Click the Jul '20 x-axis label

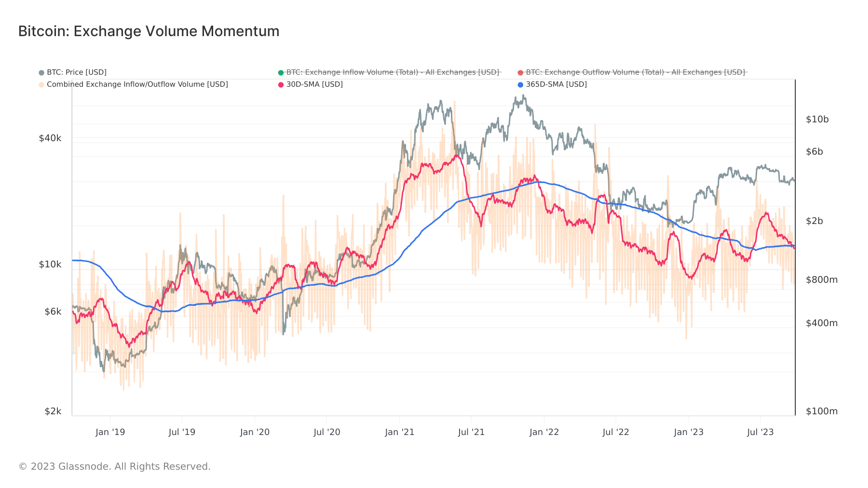[x=326, y=432]
